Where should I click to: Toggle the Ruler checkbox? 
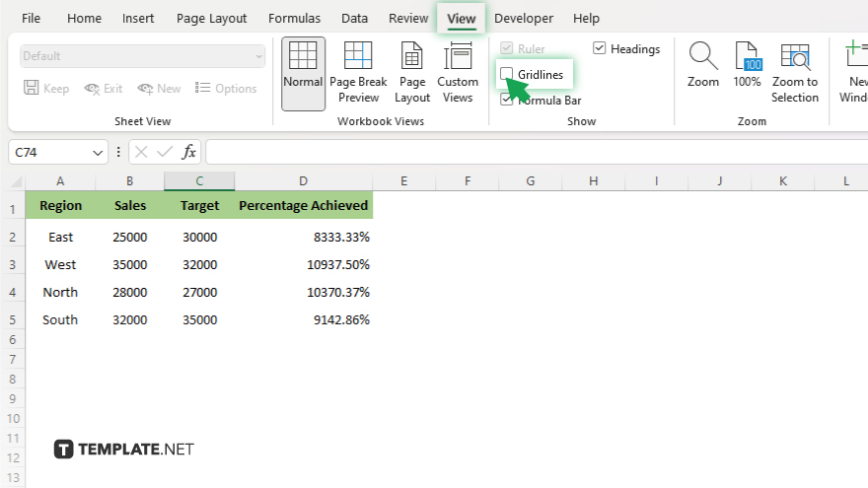tap(507, 48)
